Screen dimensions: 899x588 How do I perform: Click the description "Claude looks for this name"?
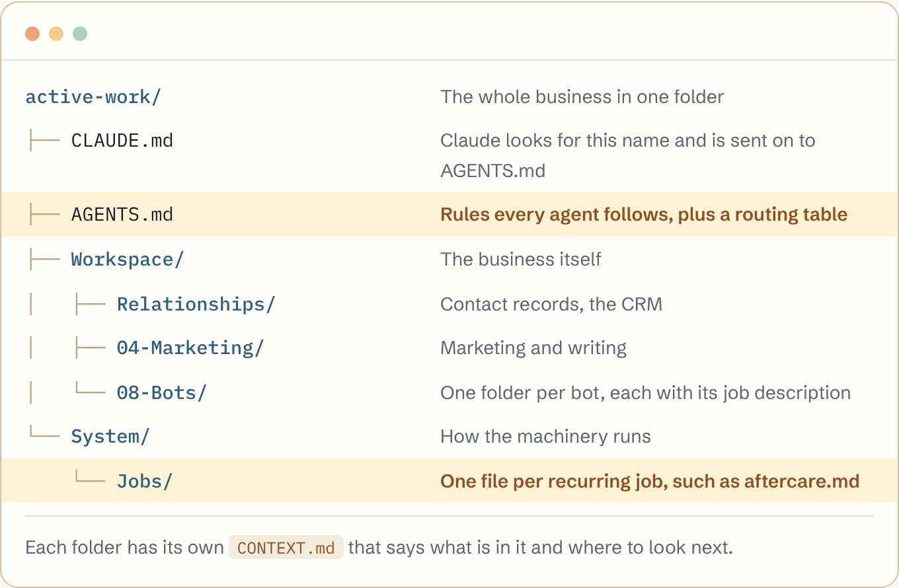(628, 156)
